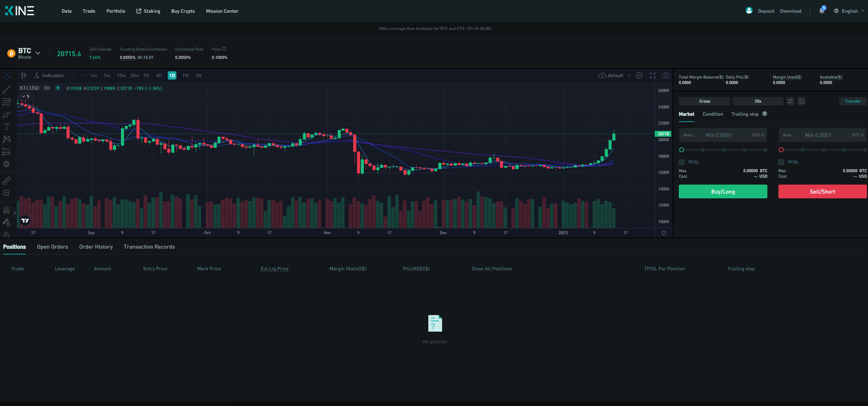Open the Data menu
This screenshot has width=868, height=406.
(67, 11)
